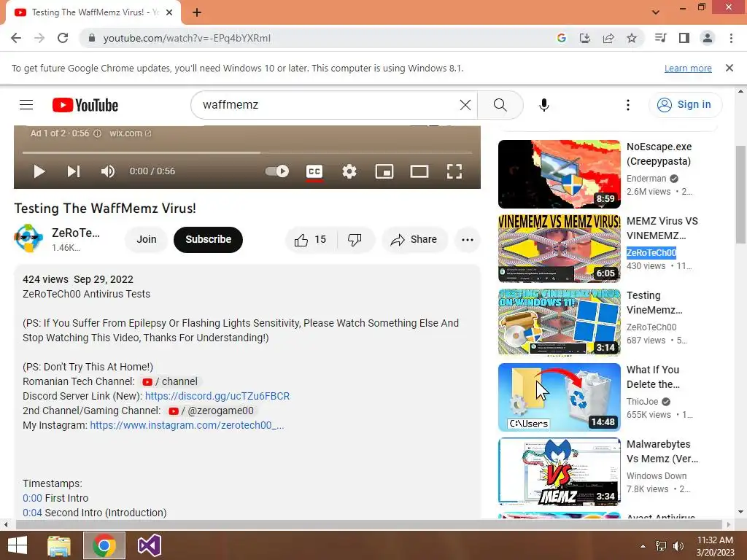The width and height of the screenshot is (747, 560).
Task: Toggle closed captions CC
Action: tap(314, 171)
